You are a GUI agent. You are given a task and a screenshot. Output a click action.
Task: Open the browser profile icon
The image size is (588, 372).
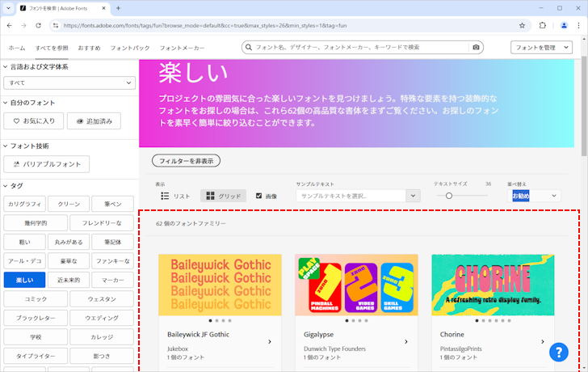[564, 26]
